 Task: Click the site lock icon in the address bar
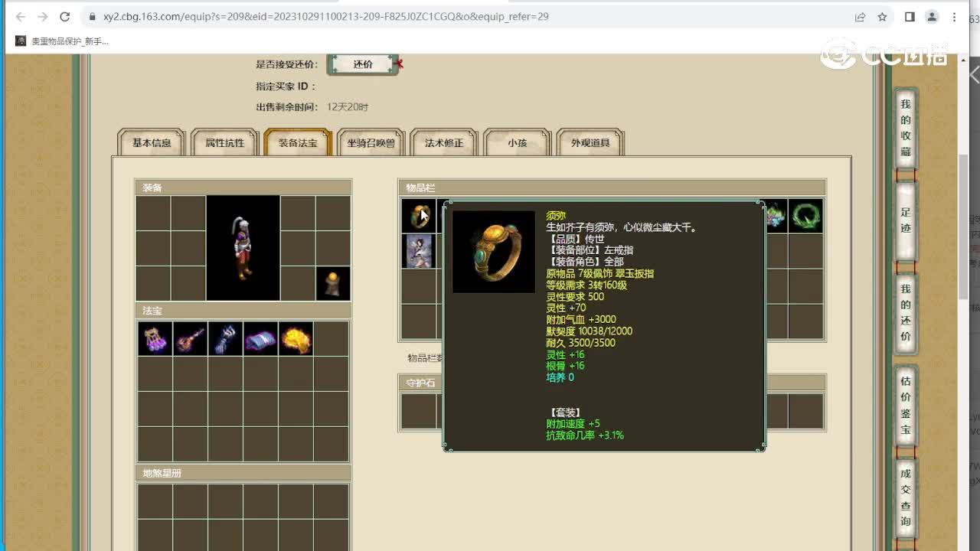[x=93, y=17]
